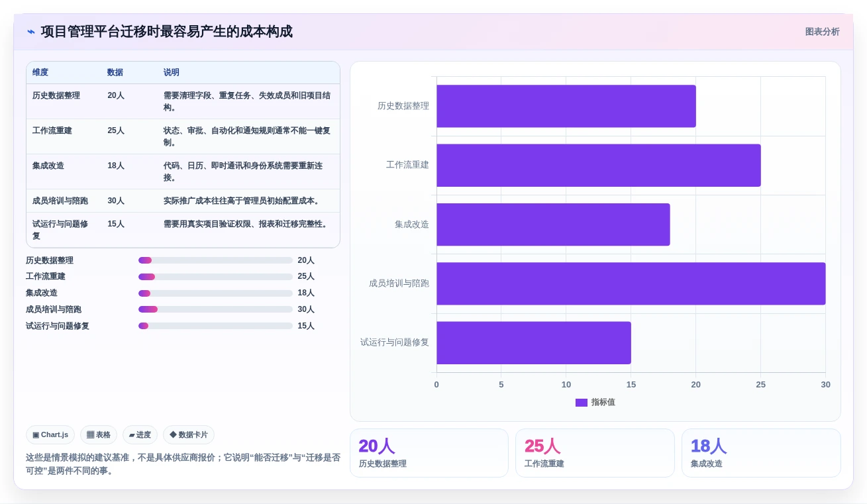Click description starting with 实际推广成本

coord(242,201)
